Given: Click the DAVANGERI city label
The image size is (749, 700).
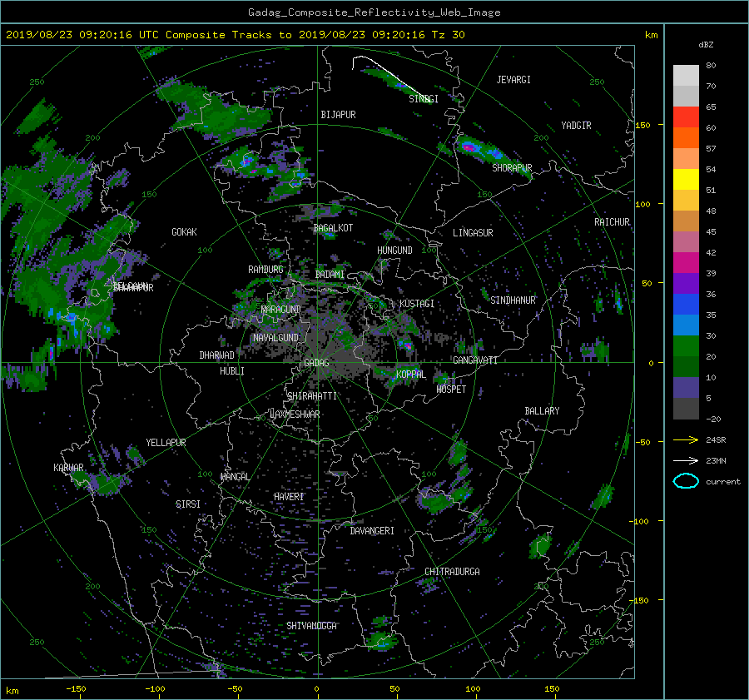Looking at the screenshot, I should [x=372, y=531].
